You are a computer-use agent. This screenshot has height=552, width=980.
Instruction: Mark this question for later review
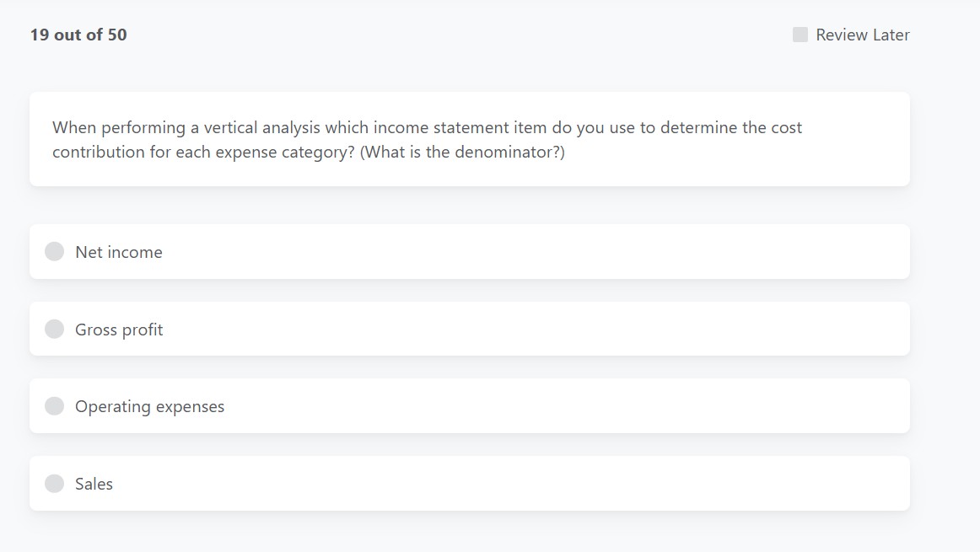[799, 35]
